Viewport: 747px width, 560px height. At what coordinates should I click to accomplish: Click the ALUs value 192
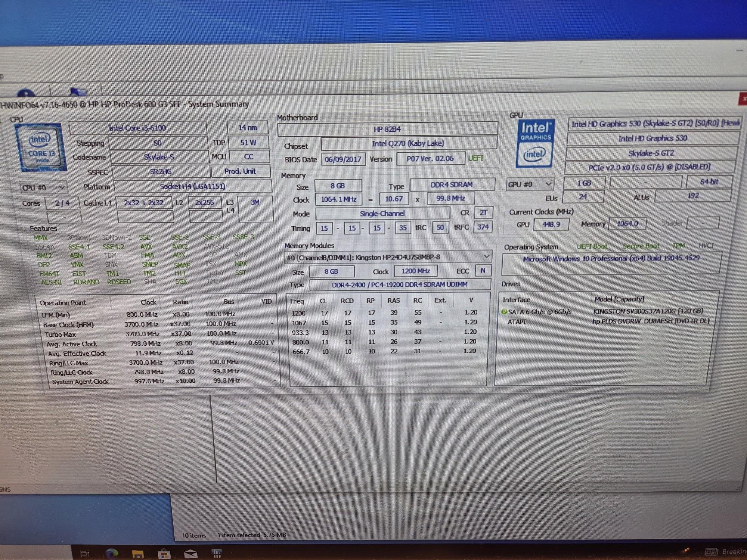(693, 196)
